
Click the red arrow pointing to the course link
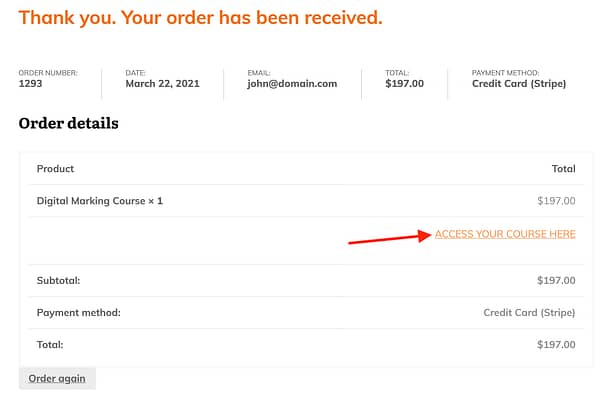click(390, 237)
